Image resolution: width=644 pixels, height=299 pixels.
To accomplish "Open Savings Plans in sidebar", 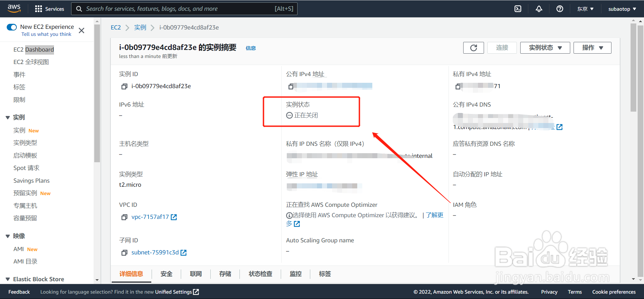I will tap(32, 181).
